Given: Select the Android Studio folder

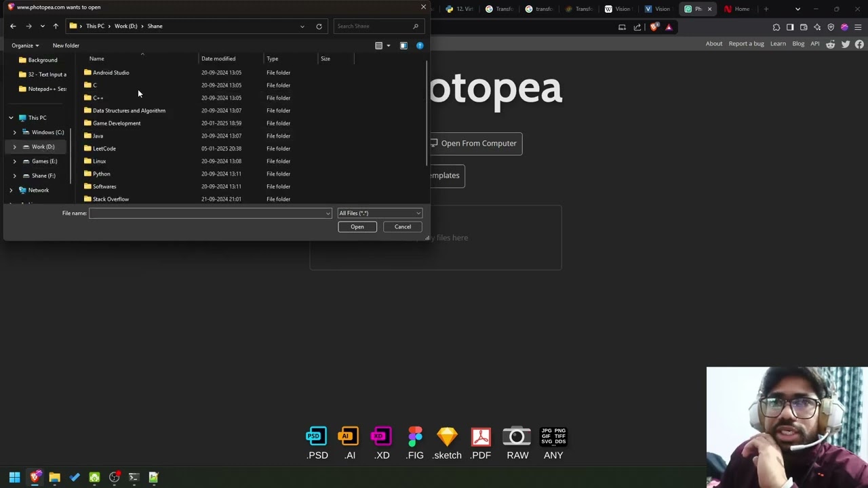Looking at the screenshot, I should click(111, 73).
